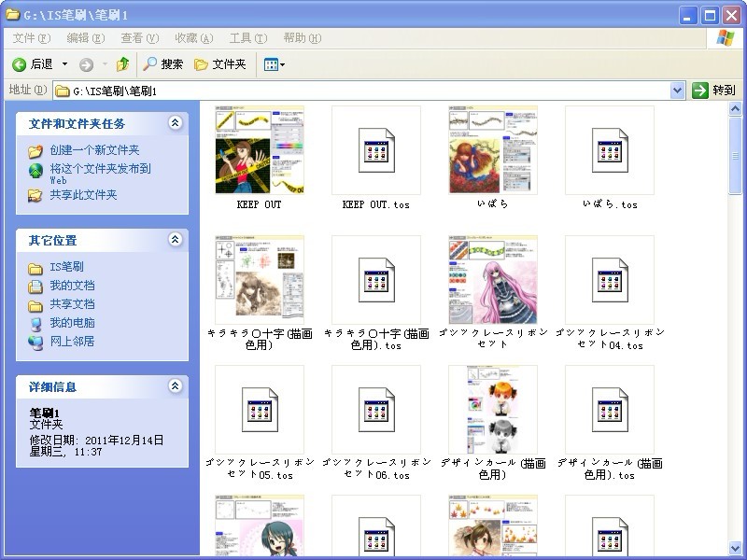Click the 搜索 search button
The width and height of the screenshot is (747, 560).
[x=162, y=64]
